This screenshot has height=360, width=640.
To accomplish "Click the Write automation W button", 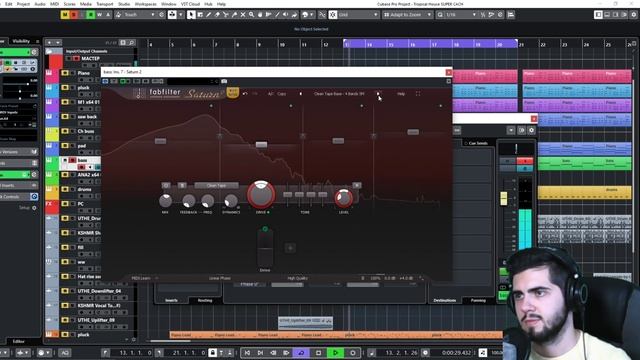I will (x=99, y=15).
